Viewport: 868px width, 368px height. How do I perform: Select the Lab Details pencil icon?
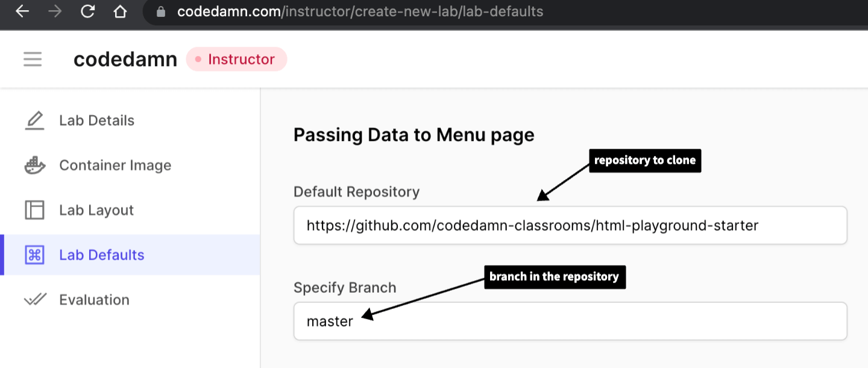(34, 120)
